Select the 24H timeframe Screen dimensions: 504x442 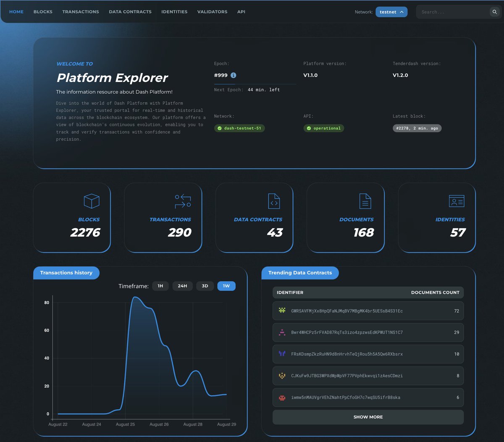pos(182,286)
